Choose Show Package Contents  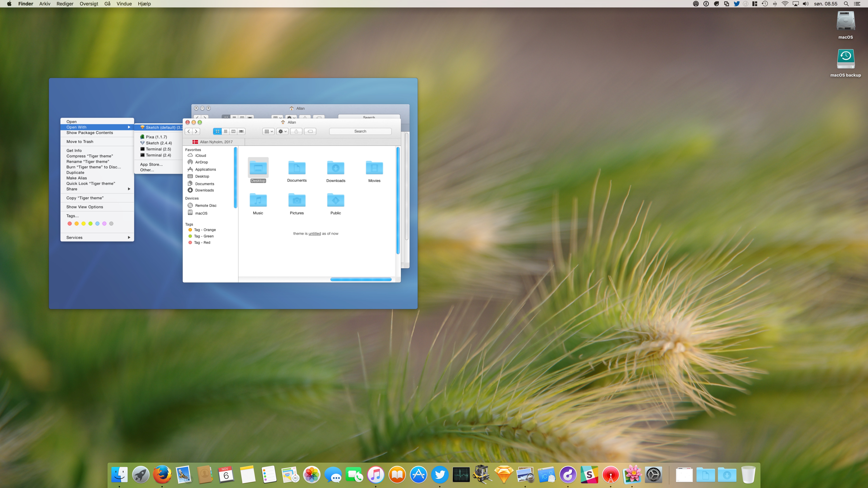(x=90, y=133)
